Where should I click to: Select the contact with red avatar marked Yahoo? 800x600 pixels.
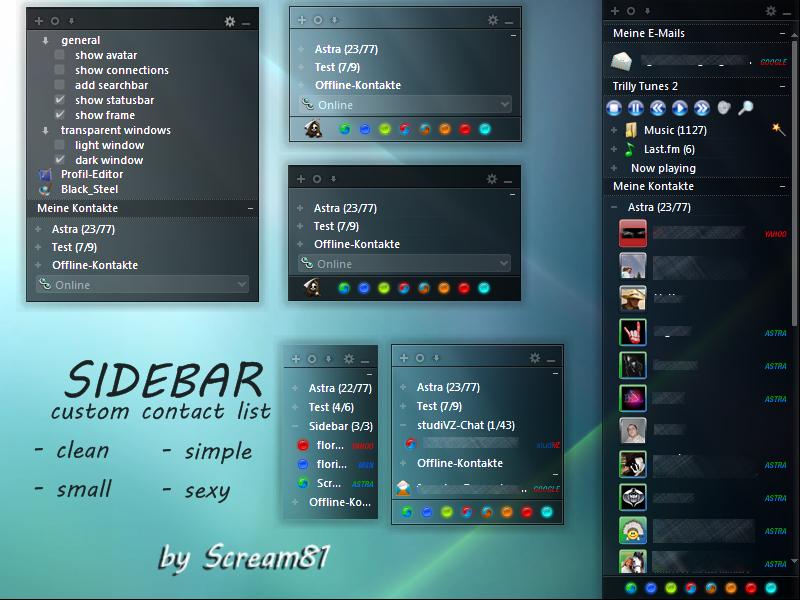(702, 234)
